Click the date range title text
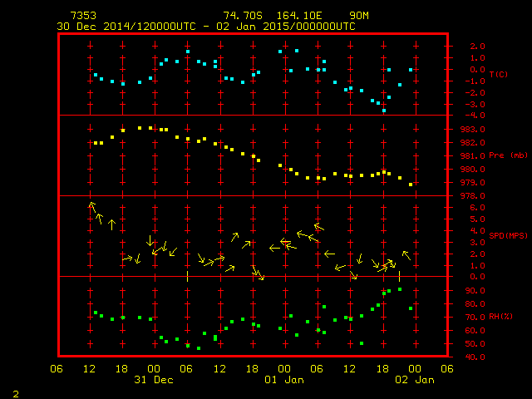Screen dimensions: 532x399 click(206, 26)
